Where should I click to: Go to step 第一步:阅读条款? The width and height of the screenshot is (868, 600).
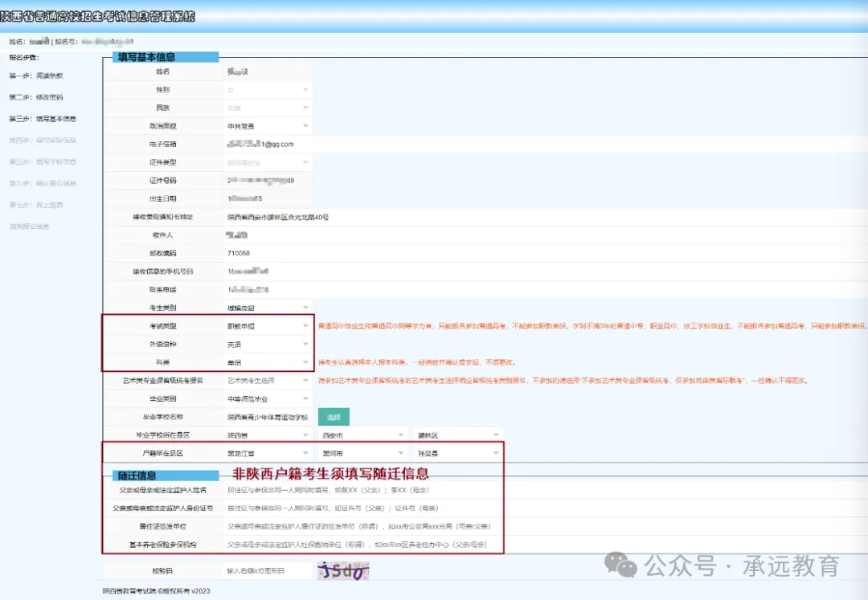coord(36,76)
